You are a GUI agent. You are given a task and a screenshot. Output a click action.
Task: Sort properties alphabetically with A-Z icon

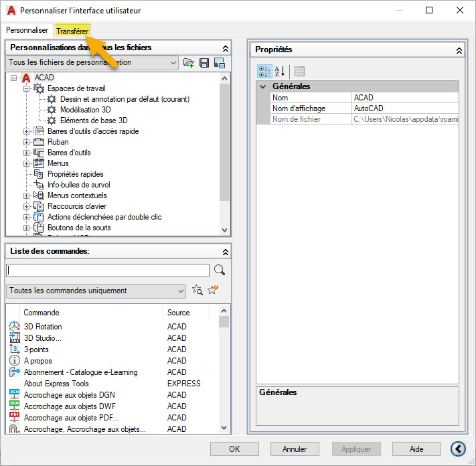pos(280,72)
